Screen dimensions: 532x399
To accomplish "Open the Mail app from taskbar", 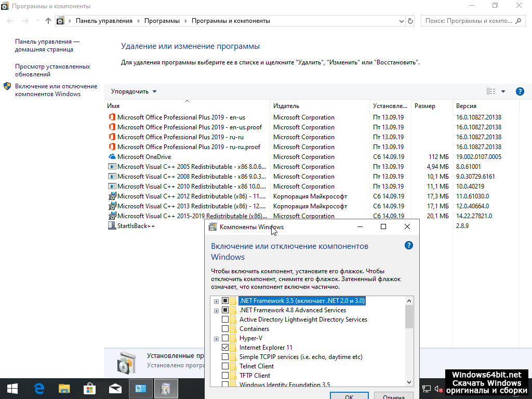I will [x=115, y=388].
